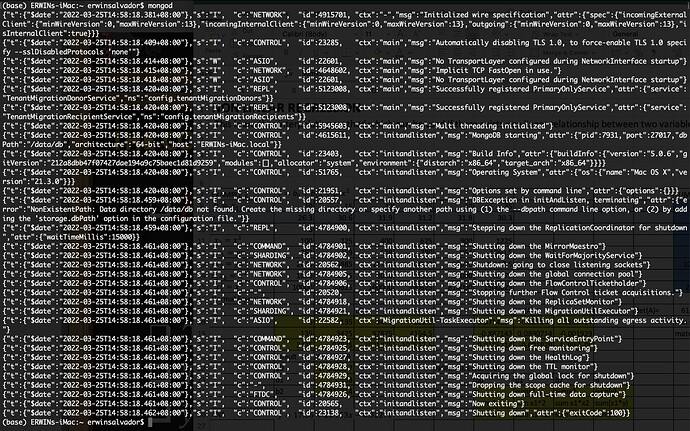The width and height of the screenshot is (690, 431).
Task: Click the "exitCode":100 attribute
Action: click(x=595, y=413)
